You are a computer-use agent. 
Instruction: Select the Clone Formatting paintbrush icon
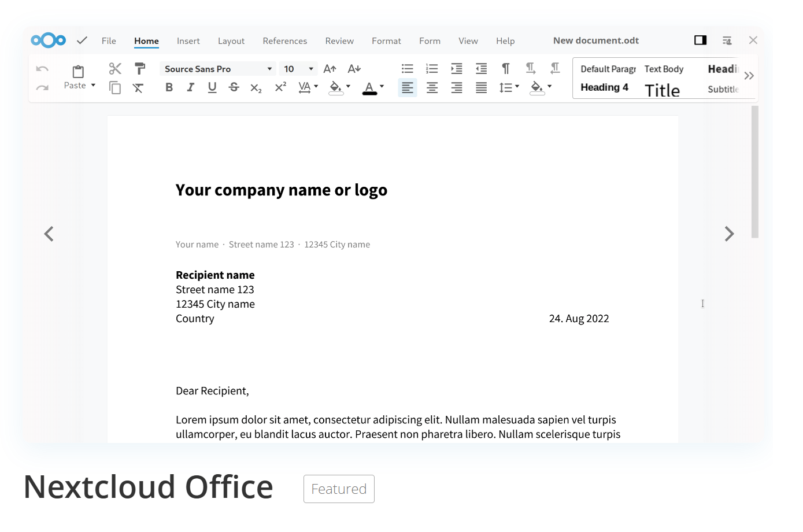click(x=139, y=69)
